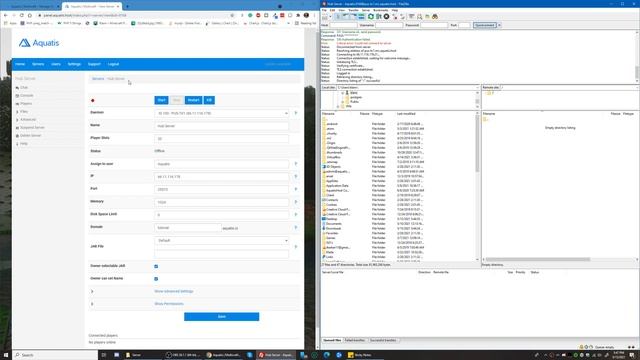Open the FileZilla Local site path dropdown
This screenshot has height=360, width=640.
point(477,87)
